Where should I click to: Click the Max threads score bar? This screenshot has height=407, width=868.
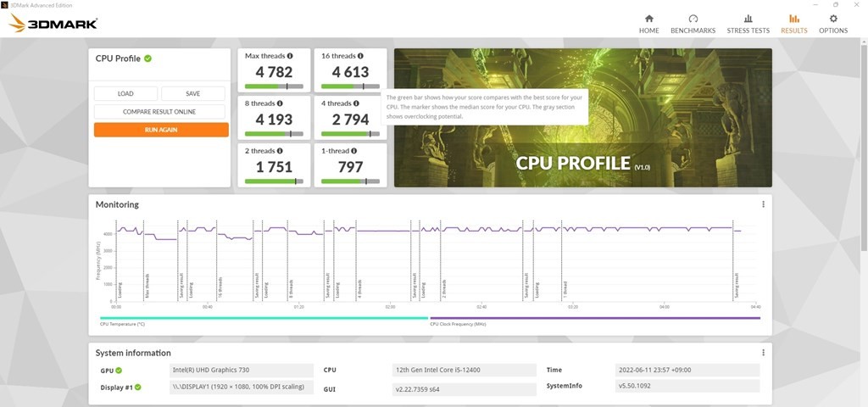click(x=274, y=86)
